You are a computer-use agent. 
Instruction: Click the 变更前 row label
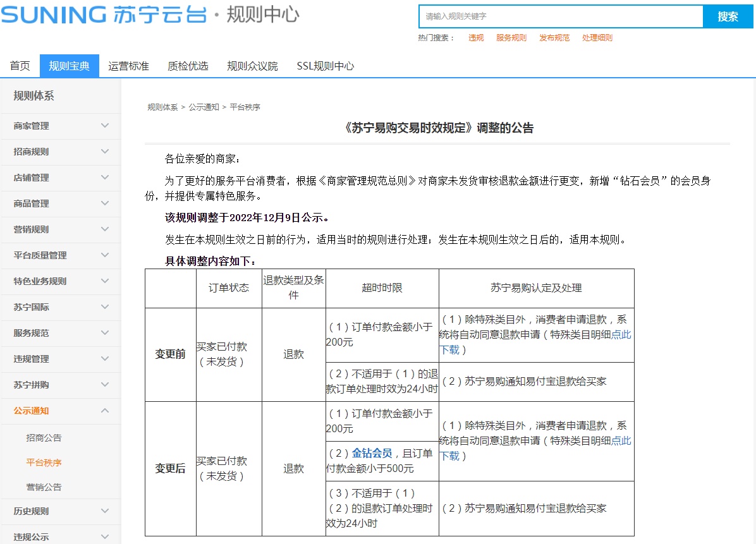click(x=170, y=354)
